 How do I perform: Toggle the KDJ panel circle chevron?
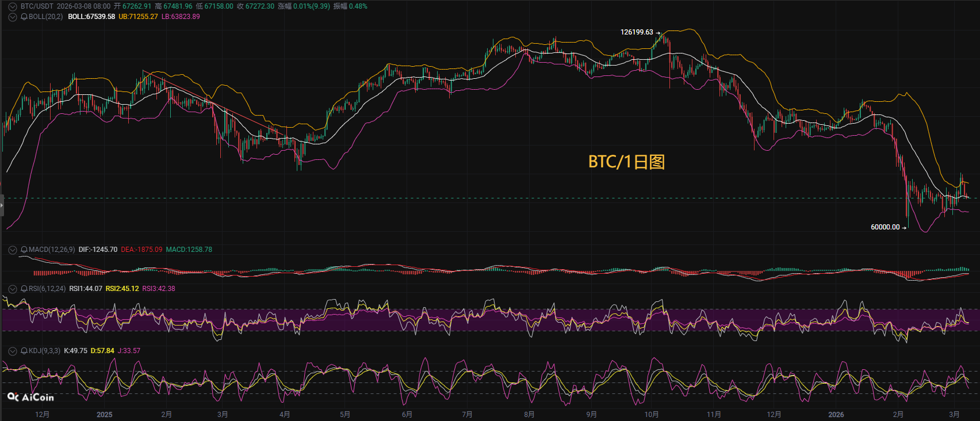point(13,351)
